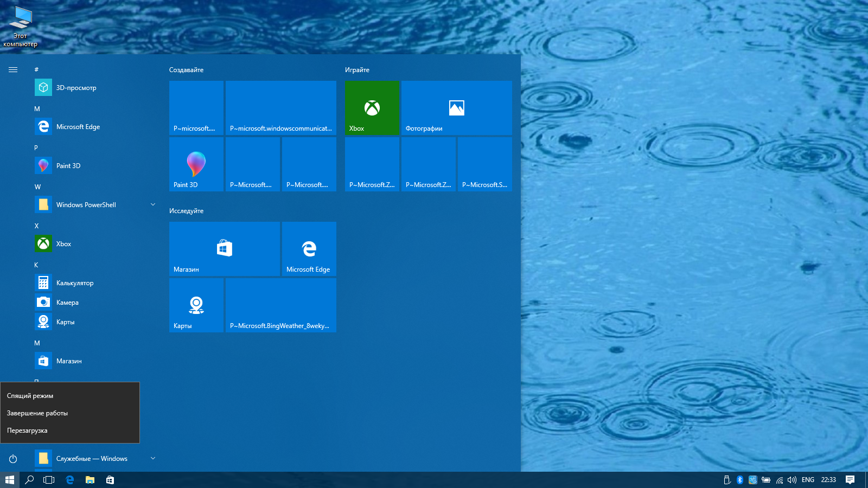The image size is (868, 488).
Task: Open File Explorer from the taskbar
Action: click(x=90, y=480)
